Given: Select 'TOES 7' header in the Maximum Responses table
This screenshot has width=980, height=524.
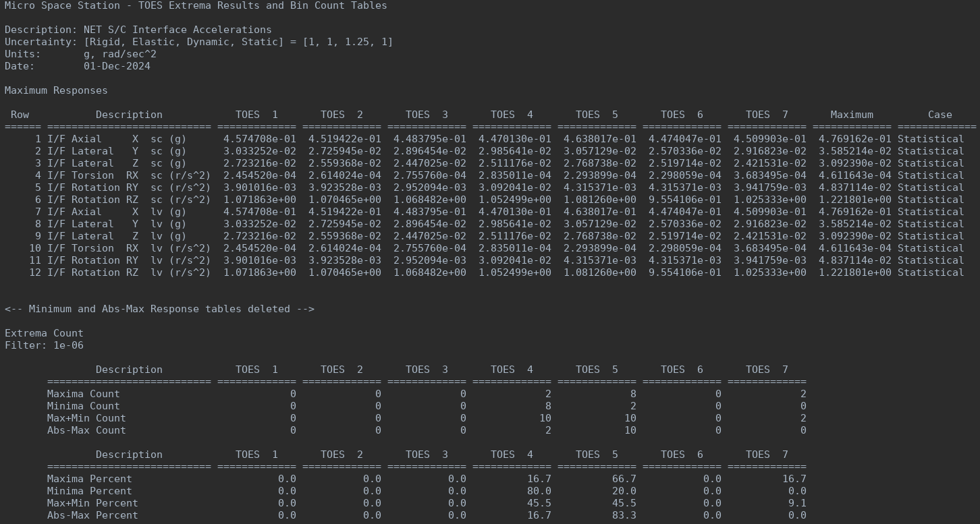Looking at the screenshot, I should (767, 115).
